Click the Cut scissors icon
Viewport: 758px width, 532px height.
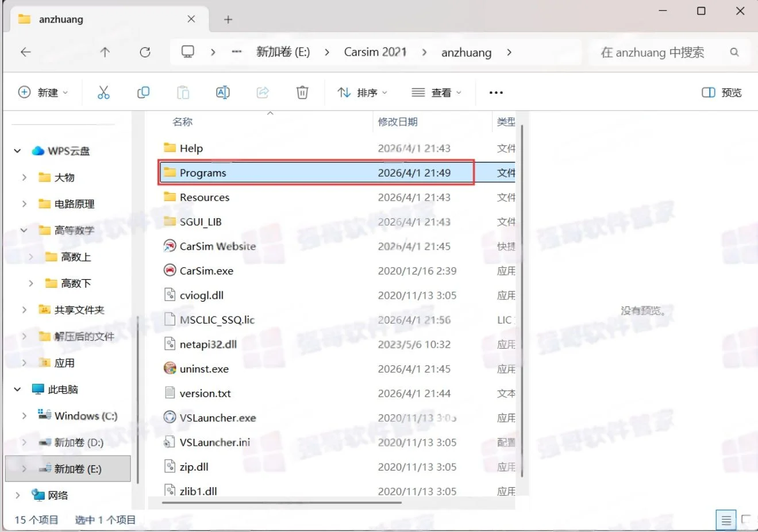[103, 92]
